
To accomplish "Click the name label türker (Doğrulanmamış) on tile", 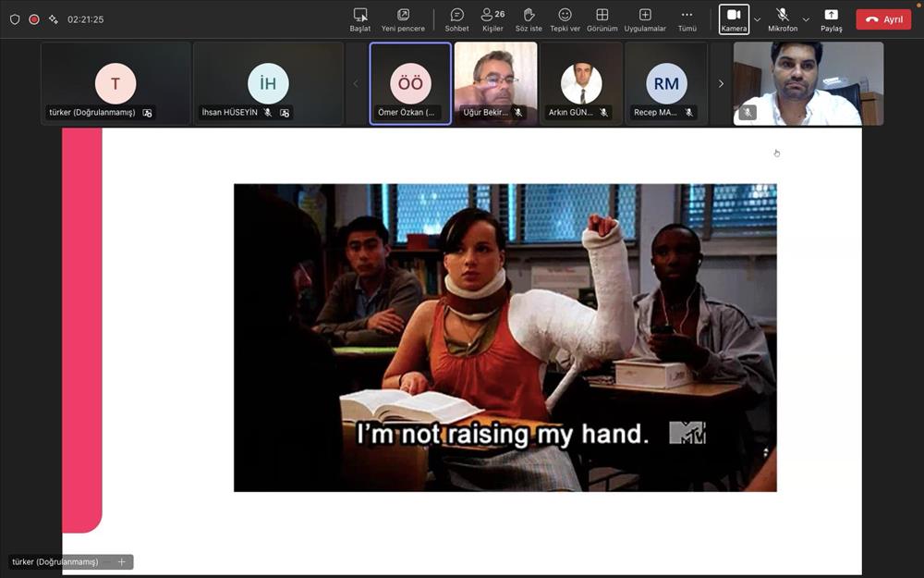I will coord(91,112).
